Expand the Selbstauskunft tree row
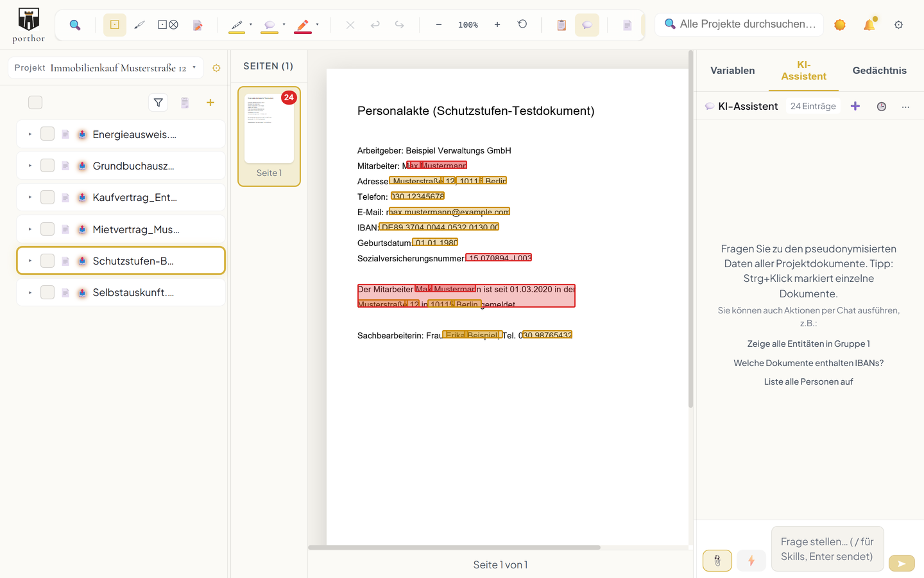This screenshot has height=578, width=924. point(30,292)
